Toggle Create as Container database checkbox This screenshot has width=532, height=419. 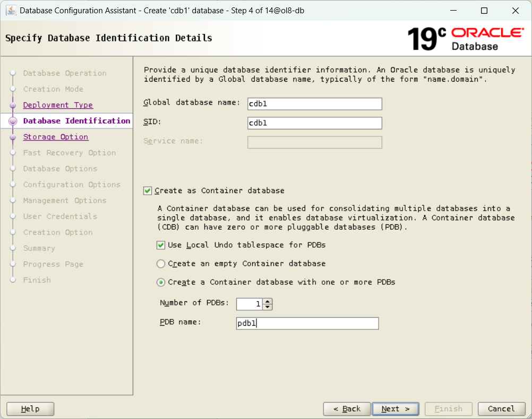(x=148, y=191)
